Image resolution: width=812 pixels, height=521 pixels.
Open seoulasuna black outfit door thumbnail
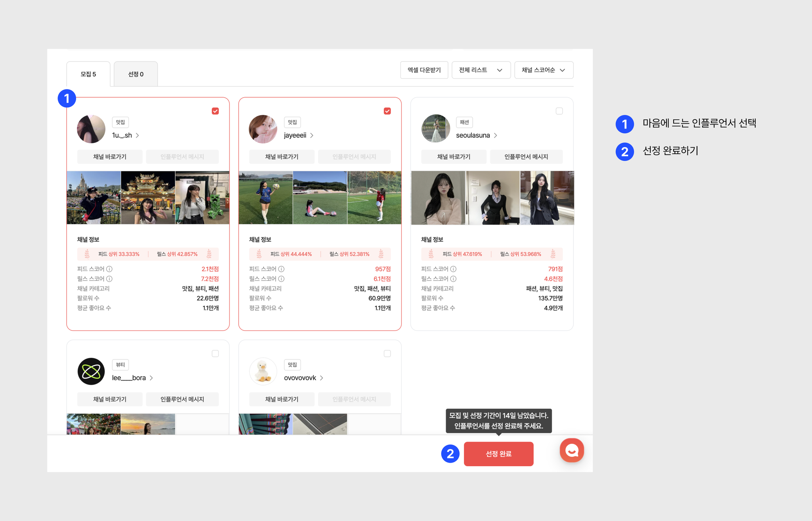coord(492,198)
